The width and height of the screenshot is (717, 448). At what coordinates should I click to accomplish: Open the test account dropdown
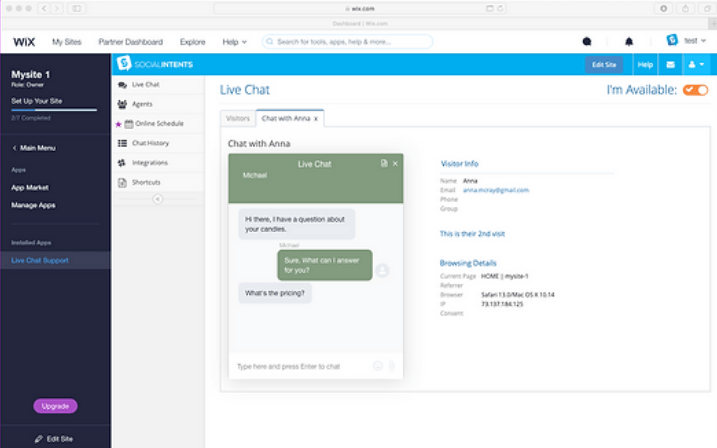pos(695,41)
